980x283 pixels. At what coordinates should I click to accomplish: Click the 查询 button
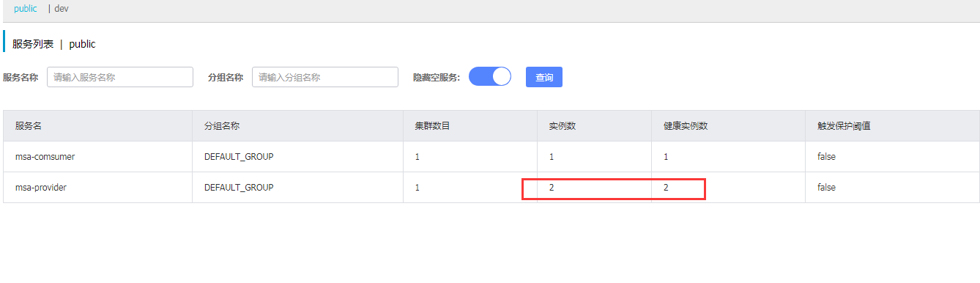click(x=544, y=77)
